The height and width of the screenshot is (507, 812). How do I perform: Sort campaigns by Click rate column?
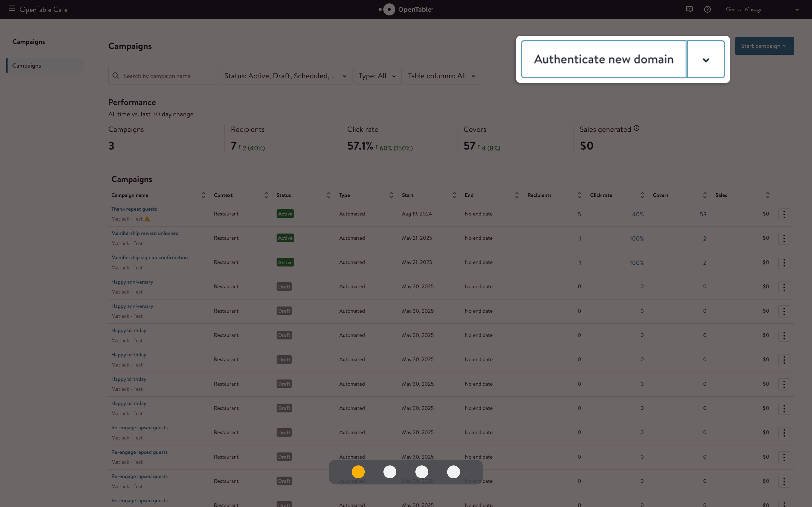click(x=642, y=195)
